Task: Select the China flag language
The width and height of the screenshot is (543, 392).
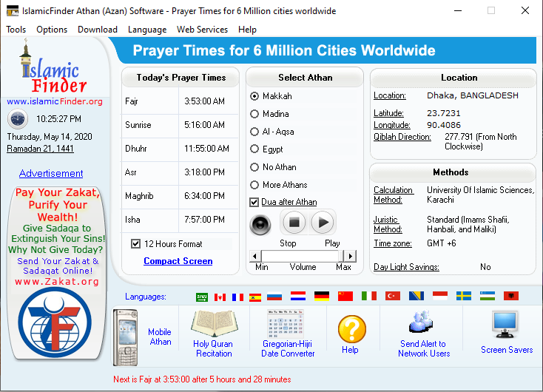Action: click(345, 296)
